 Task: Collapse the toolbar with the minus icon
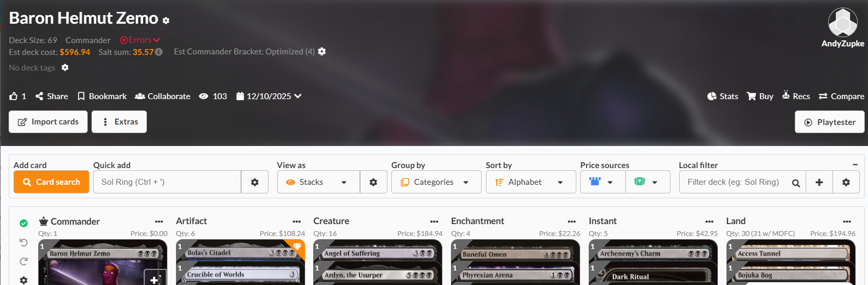point(855,164)
